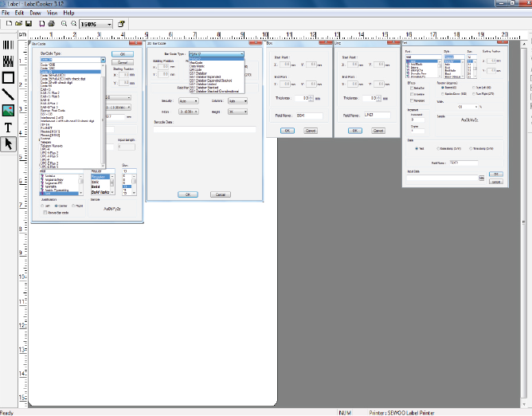Open an existing label file
Image resolution: width=532 pixels, height=416 pixels.
point(18,24)
